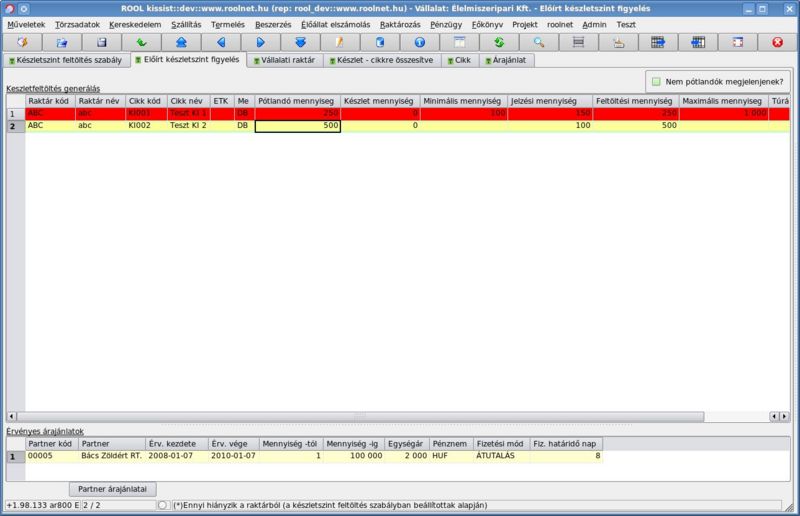Viewport: 800px width, 516px height.
Task: Select the Pótlandó mennyiség cell showing 500
Action: click(x=297, y=126)
